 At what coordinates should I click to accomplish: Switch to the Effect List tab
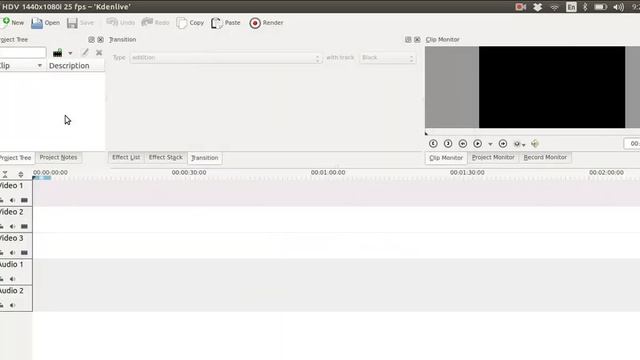point(126,158)
